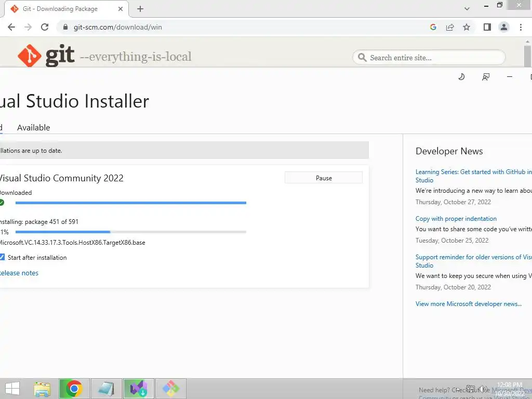Bookmark this page with the star
This screenshot has height=399, width=532.
click(467, 27)
